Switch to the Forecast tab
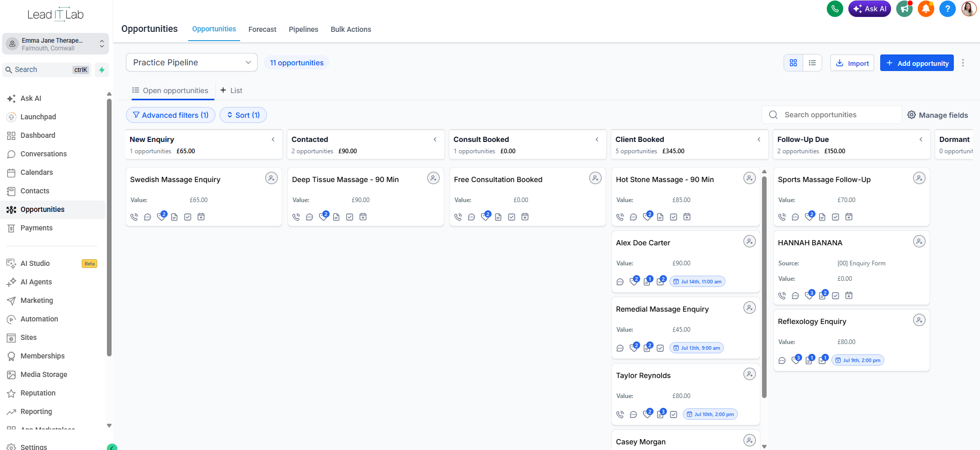Viewport: 980px width, 450px height. (262, 29)
